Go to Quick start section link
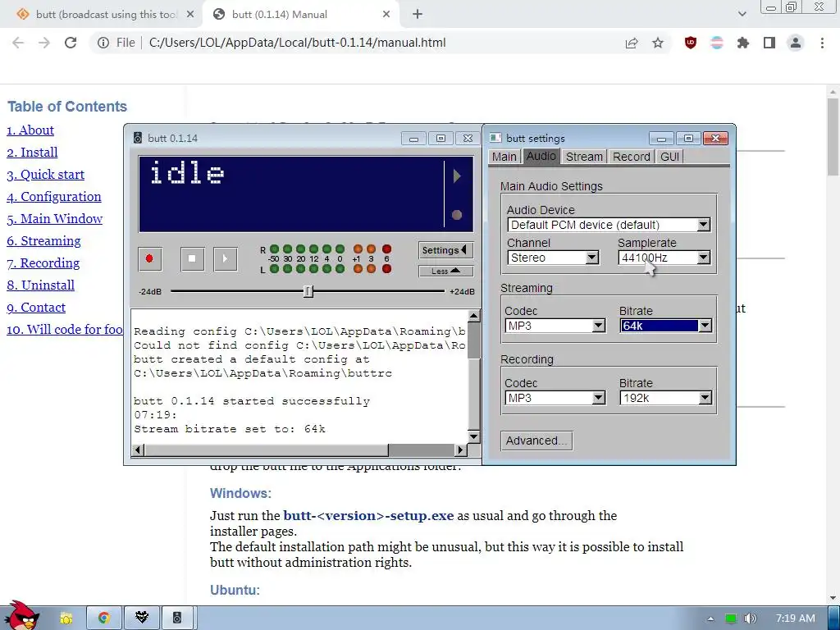Viewport: 840px width, 630px height. (46, 175)
